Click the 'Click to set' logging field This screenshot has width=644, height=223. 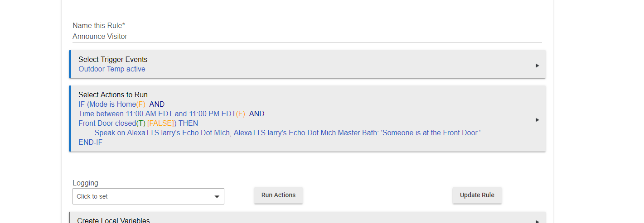148,196
